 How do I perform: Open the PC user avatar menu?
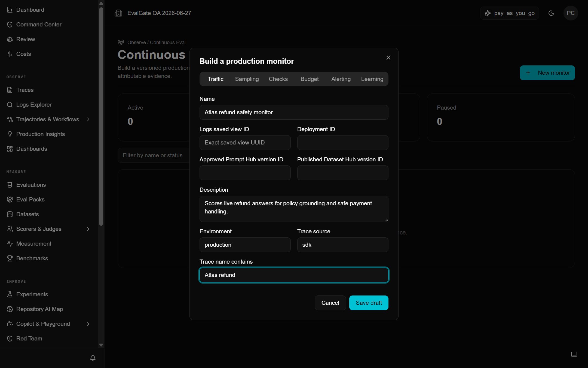(x=571, y=13)
